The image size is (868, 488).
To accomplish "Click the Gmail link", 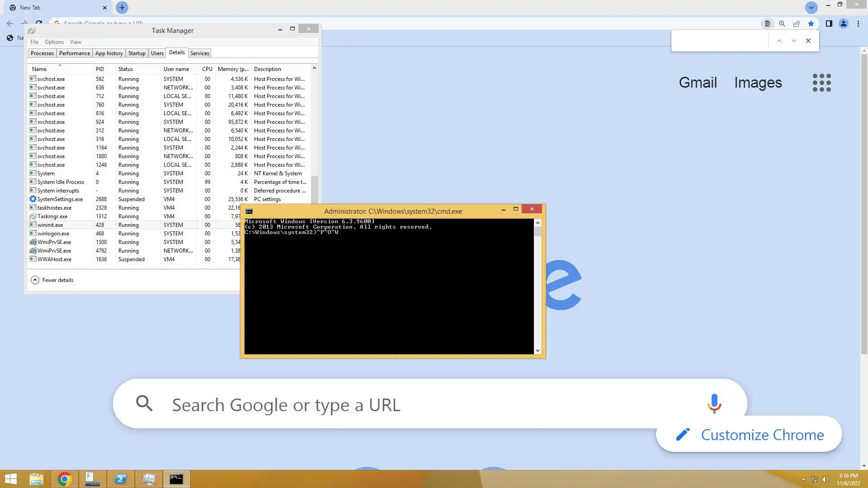I will [698, 83].
